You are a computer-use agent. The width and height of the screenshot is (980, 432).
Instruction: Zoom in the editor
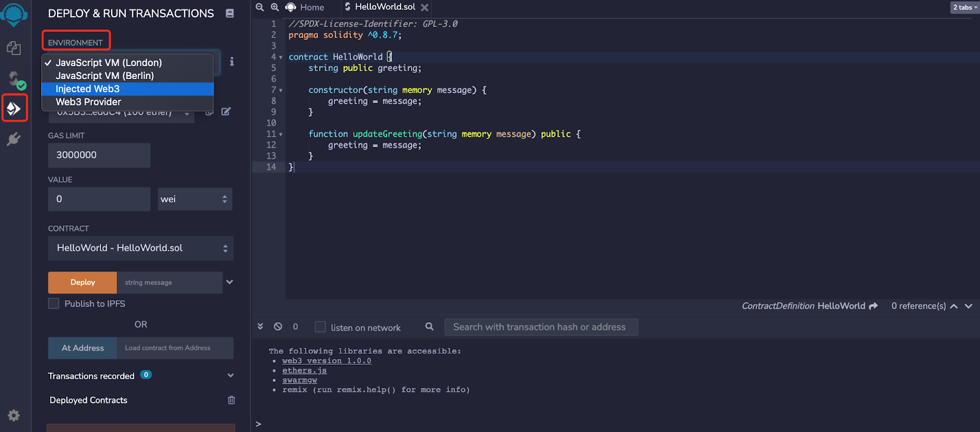click(274, 7)
